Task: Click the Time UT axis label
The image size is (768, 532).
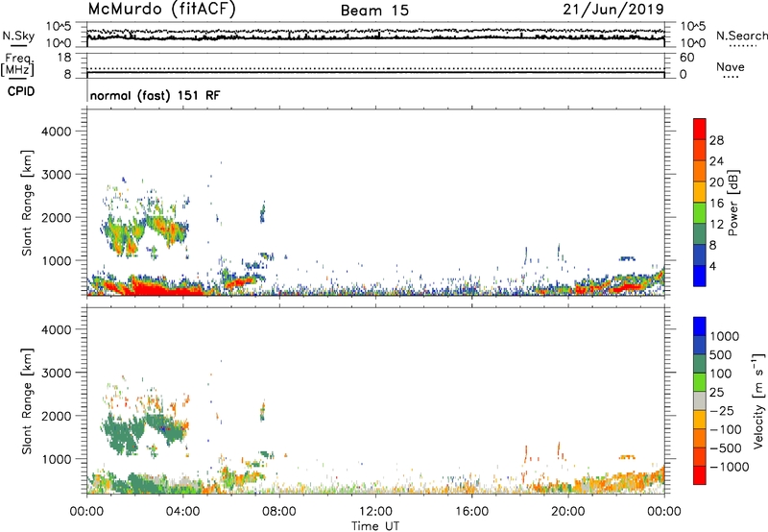Action: tap(375, 525)
